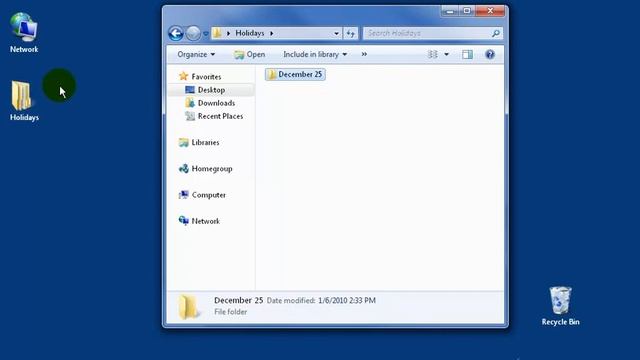Show more toolbar commands chevron
The image size is (640, 360).
[364, 54]
